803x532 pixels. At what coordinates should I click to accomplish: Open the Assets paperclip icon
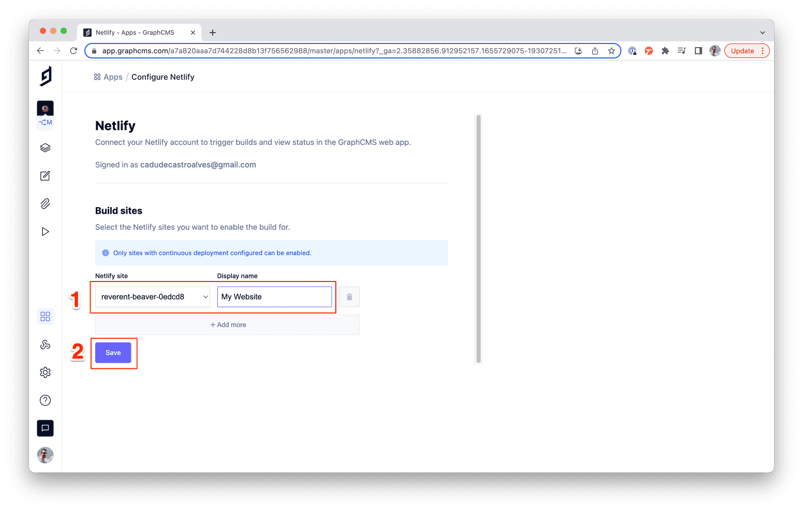(45, 204)
